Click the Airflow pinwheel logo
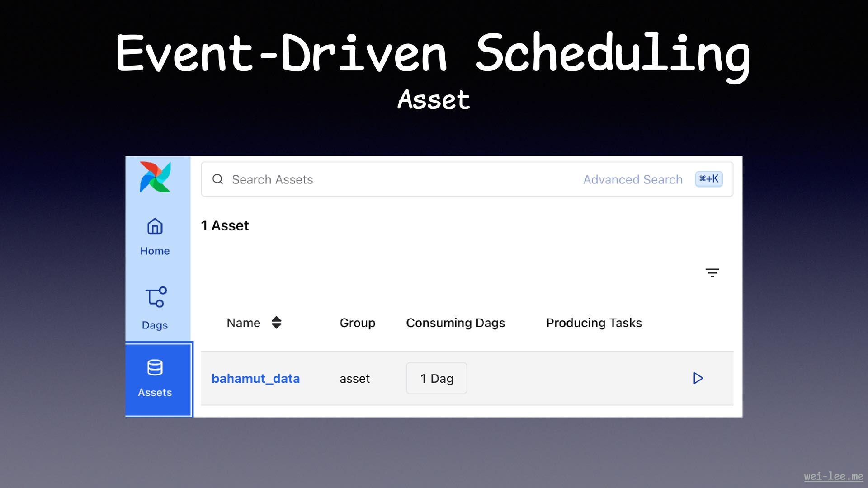Viewport: 868px width, 488px height. tap(155, 177)
